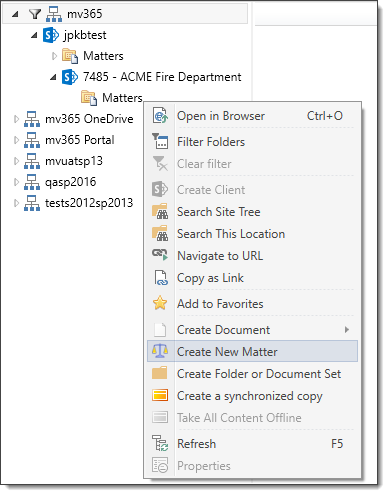The height and width of the screenshot is (495, 388).
Task: Select the 'mv365 OneDrive' label
Action: coord(89,119)
